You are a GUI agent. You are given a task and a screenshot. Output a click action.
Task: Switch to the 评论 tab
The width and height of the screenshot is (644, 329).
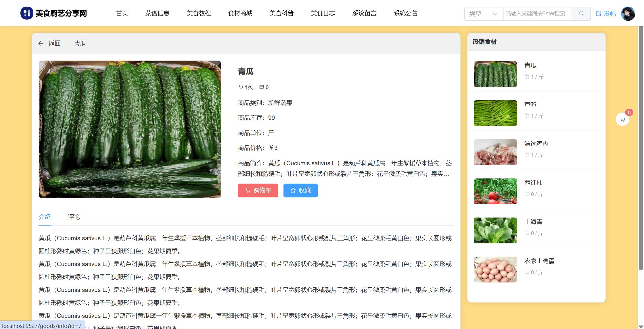[x=74, y=217]
